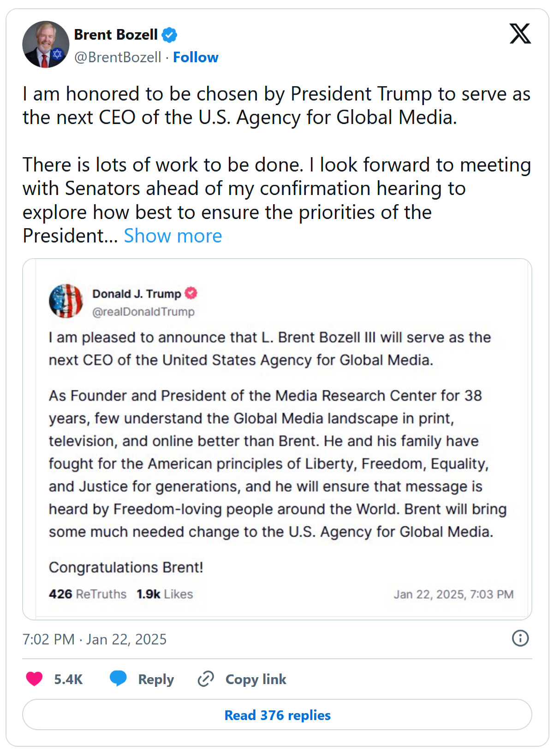
Task: Click Brent Bozell's verified badge
Action: 170,35
